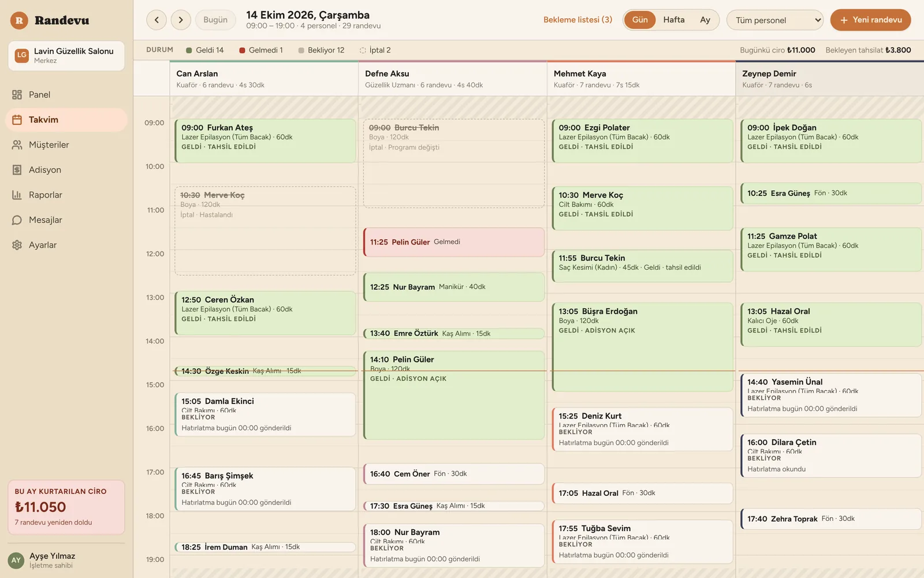Open Pelin Güler 11:25 Gelmedi appointment
The image size is (924, 578).
coord(453,242)
